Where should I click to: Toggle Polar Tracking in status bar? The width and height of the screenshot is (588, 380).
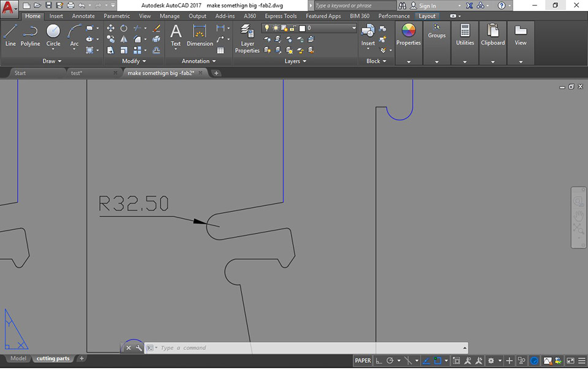(390, 360)
